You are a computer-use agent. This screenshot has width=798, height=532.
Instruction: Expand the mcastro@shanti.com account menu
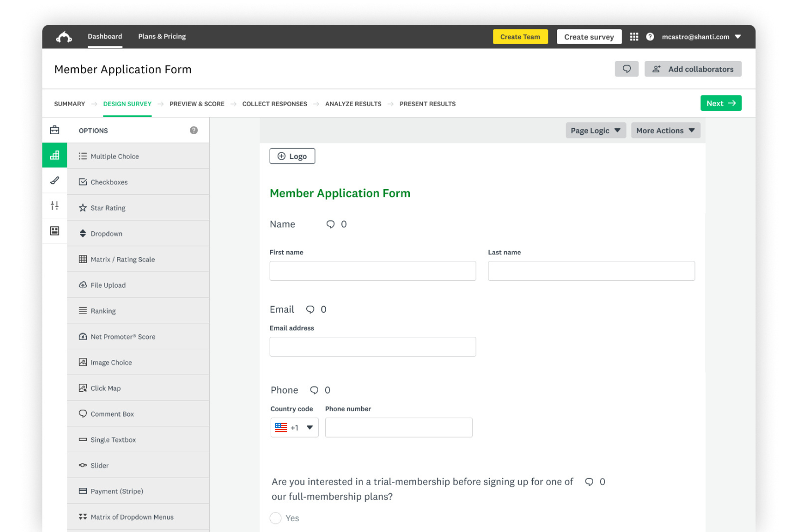click(701, 37)
